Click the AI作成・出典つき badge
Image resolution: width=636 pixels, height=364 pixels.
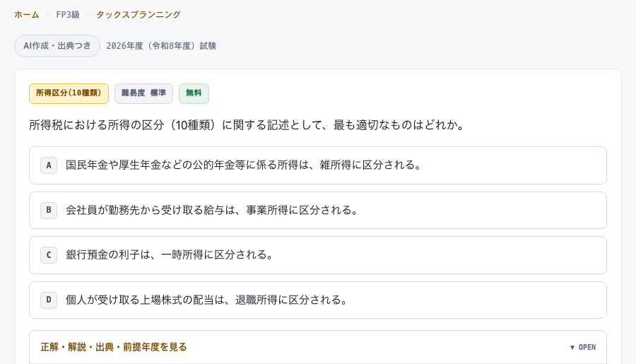pos(57,46)
